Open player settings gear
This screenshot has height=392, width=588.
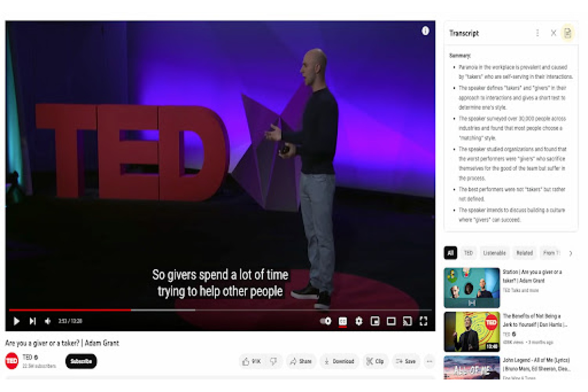(359, 321)
